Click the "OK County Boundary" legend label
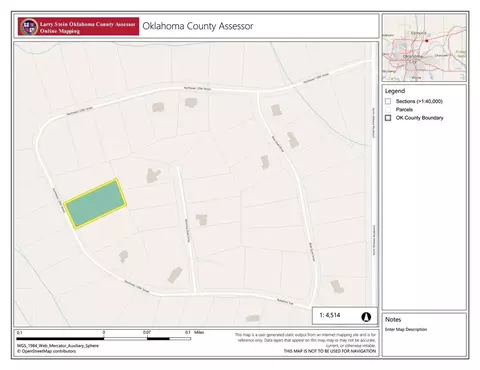The height and width of the screenshot is (370, 480). 419,118
